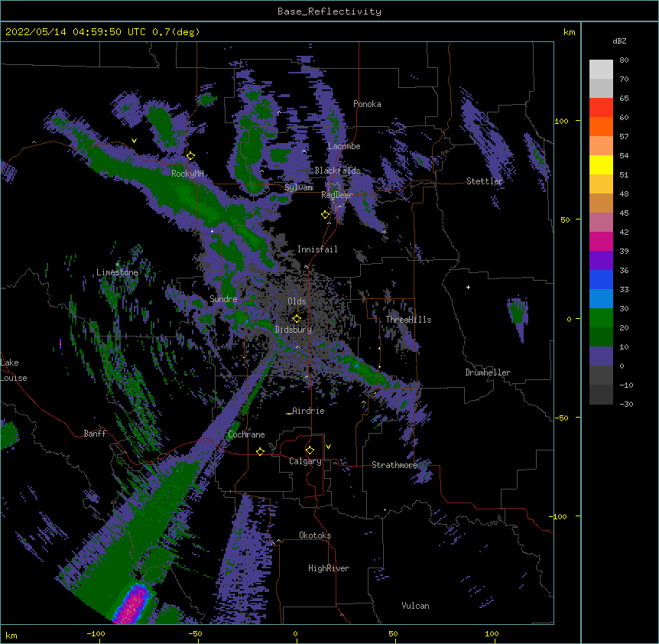Select the yellow diamond marker above Didsbury

297,318
